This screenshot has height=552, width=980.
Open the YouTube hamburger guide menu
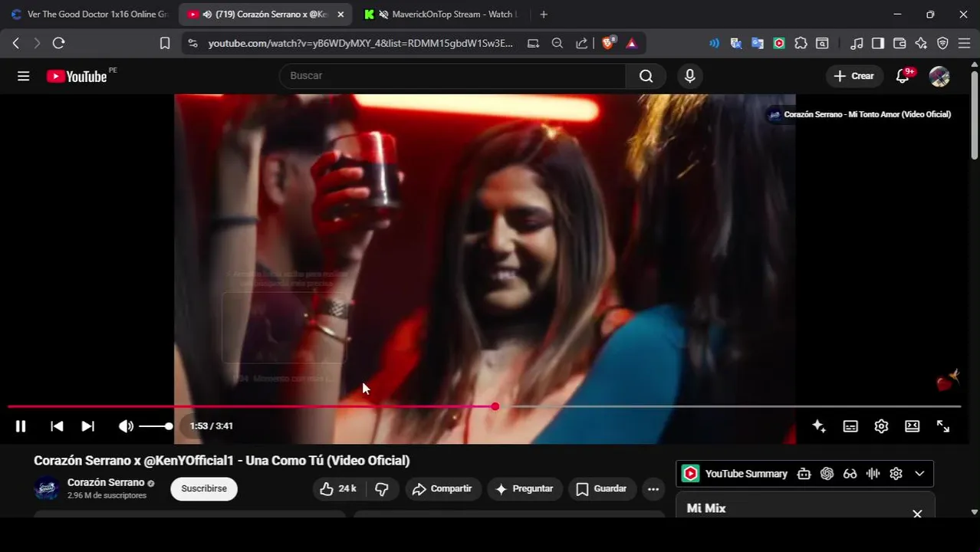pyautogui.click(x=24, y=76)
